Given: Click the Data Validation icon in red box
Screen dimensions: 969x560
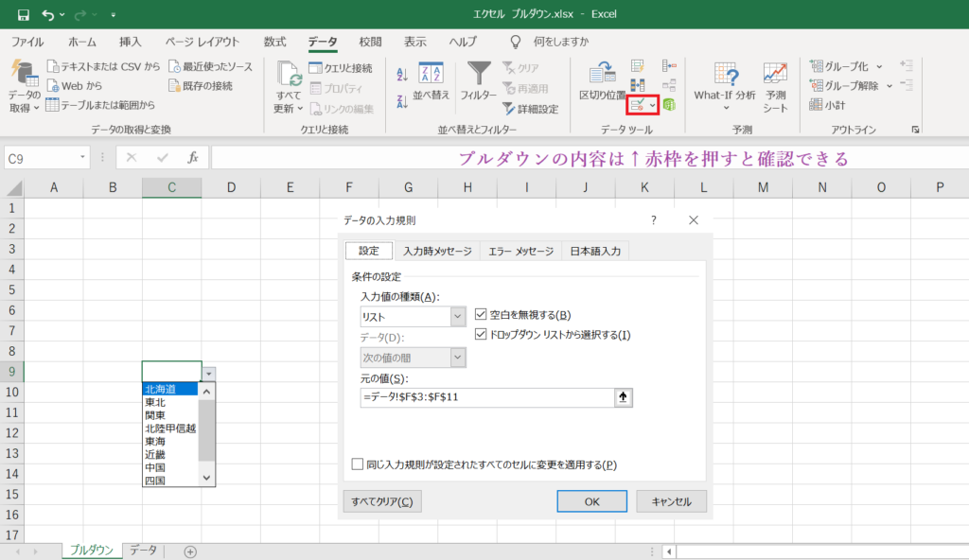Looking at the screenshot, I should tap(638, 104).
